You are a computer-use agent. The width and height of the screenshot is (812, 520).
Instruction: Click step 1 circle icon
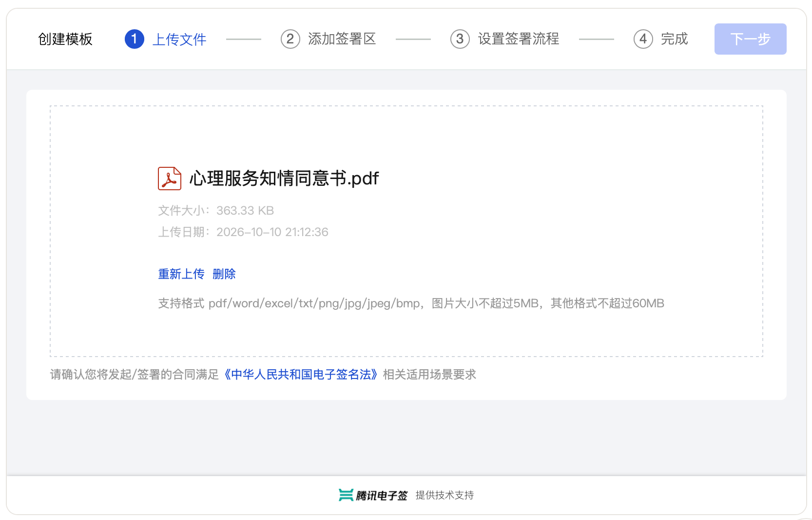[135, 39]
